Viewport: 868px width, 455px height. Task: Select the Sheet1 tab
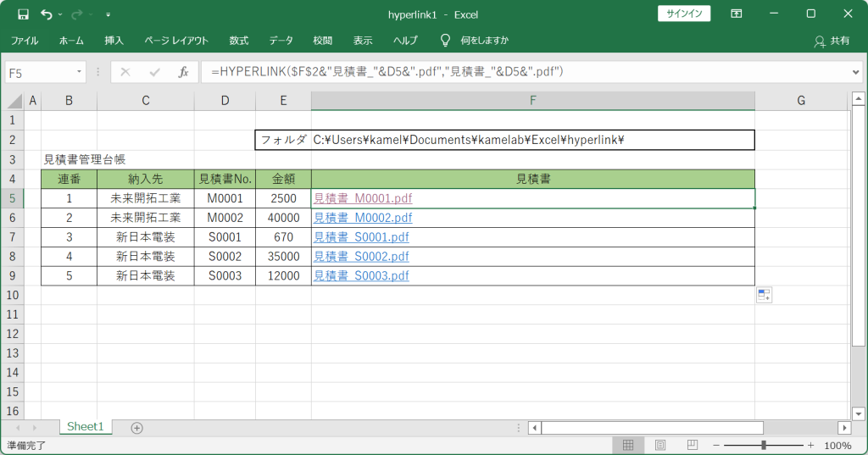pyautogui.click(x=86, y=426)
